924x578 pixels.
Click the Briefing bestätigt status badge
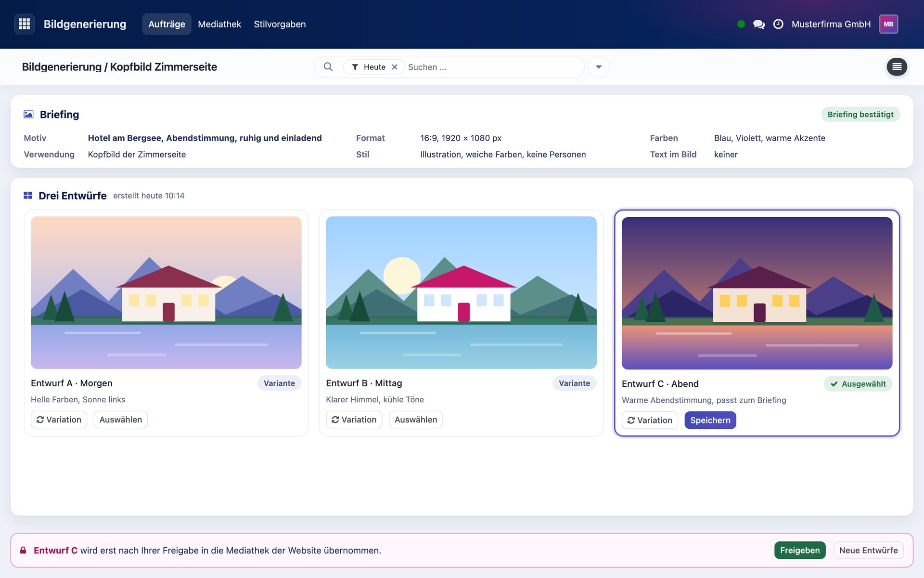(x=860, y=114)
